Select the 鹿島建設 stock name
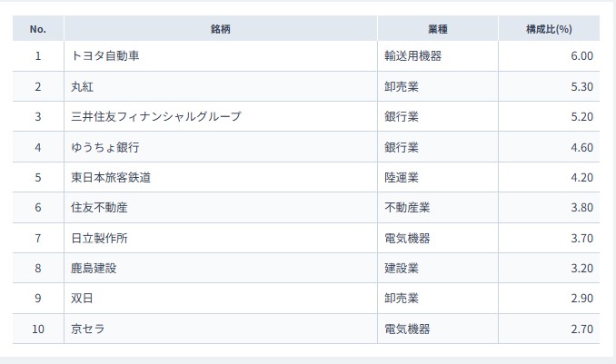 [x=94, y=268]
